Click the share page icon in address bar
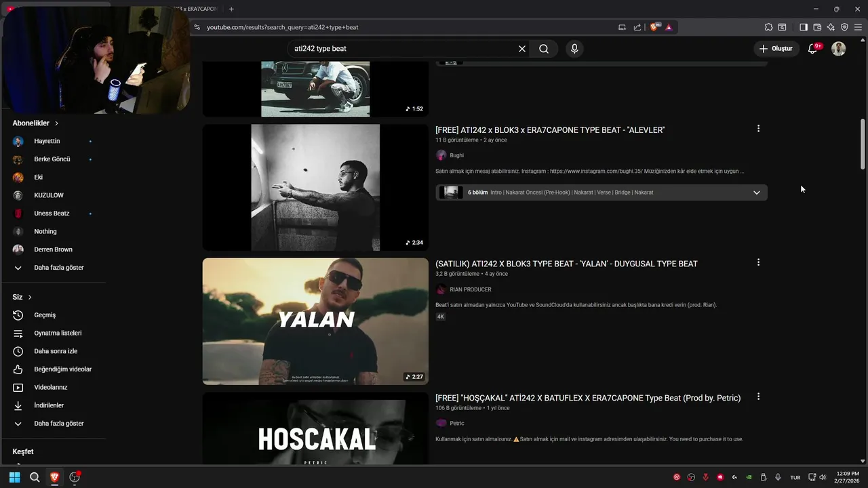Screen dimensions: 868x488 point(637,27)
